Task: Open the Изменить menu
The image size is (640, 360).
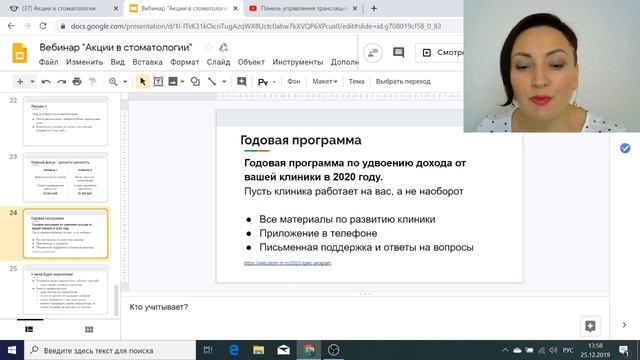Action: 84,62
